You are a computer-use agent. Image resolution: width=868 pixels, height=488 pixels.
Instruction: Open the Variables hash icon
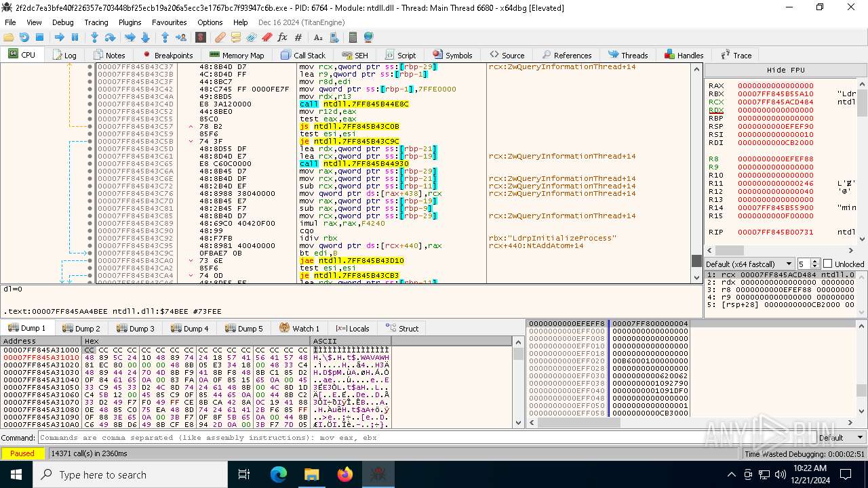[x=298, y=37]
